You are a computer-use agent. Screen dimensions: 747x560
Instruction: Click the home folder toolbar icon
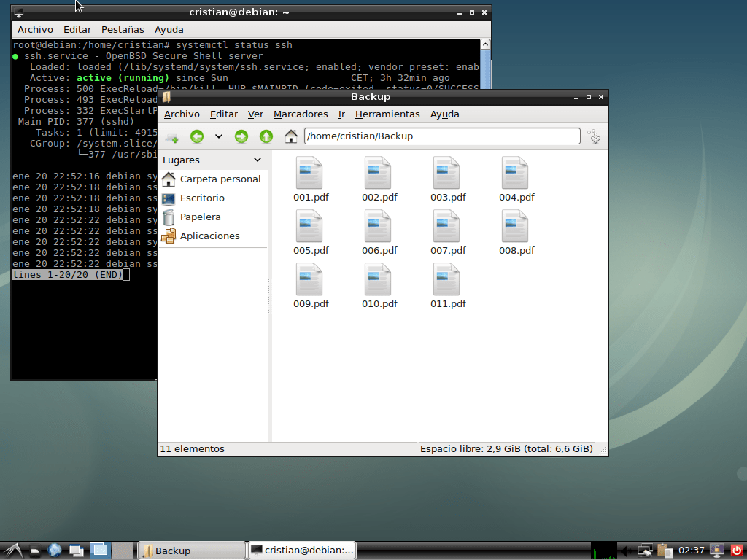click(x=291, y=136)
